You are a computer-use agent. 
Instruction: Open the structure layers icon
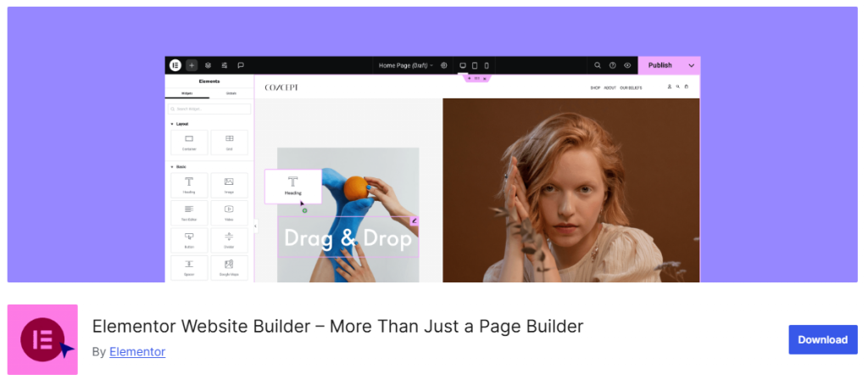point(209,65)
